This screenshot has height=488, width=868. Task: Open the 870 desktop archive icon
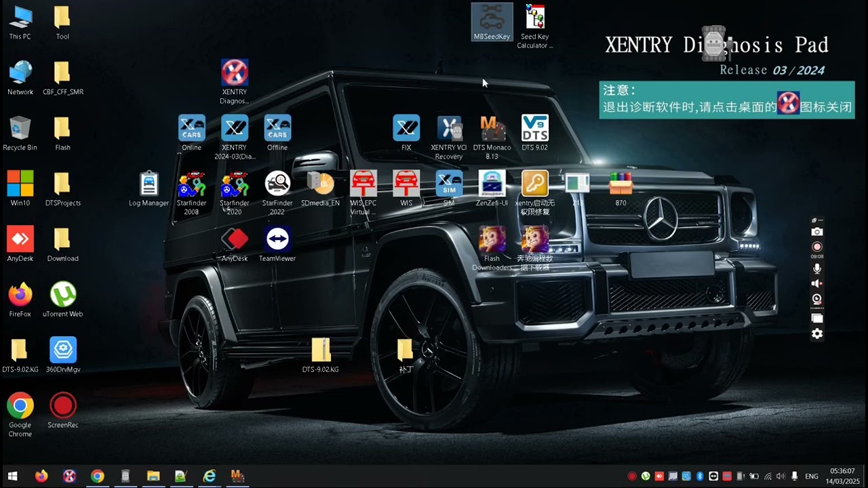pyautogui.click(x=620, y=188)
